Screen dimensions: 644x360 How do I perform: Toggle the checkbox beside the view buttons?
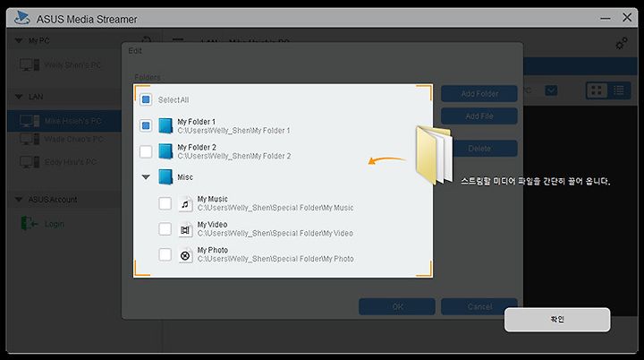551,90
